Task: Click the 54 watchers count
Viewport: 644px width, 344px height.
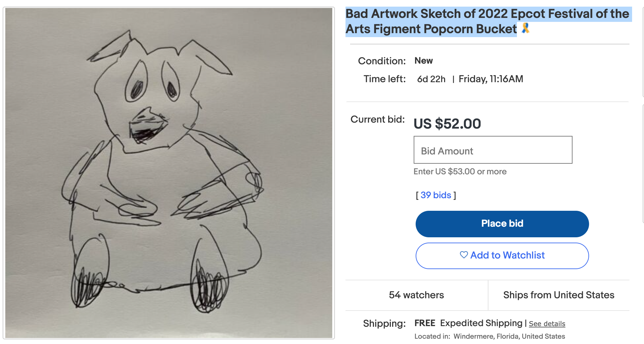Action: click(416, 295)
